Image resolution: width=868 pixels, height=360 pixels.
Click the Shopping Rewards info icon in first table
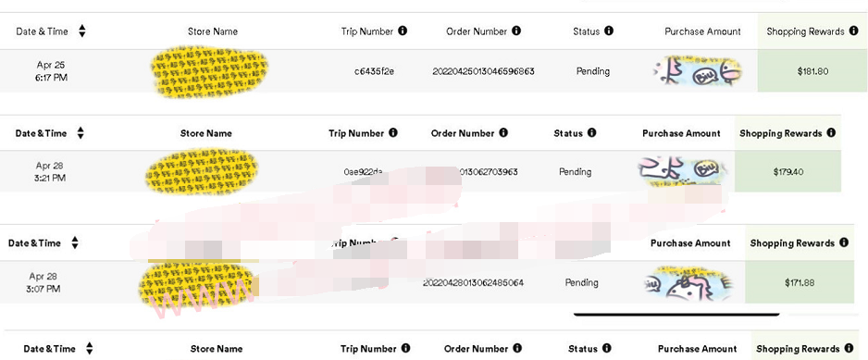(853, 31)
